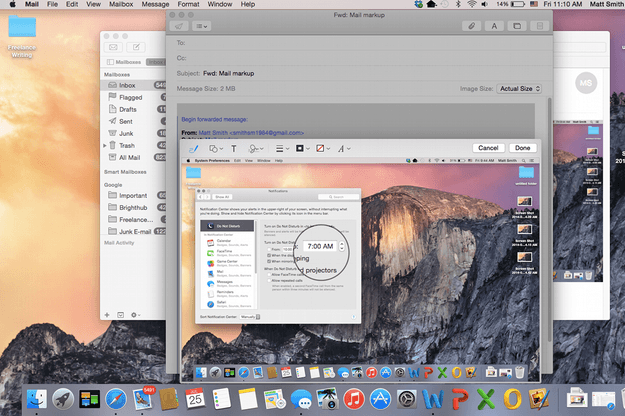Click the plus icon at Mail sidebar bottom
Screen dimensions: 625x416
107,315
